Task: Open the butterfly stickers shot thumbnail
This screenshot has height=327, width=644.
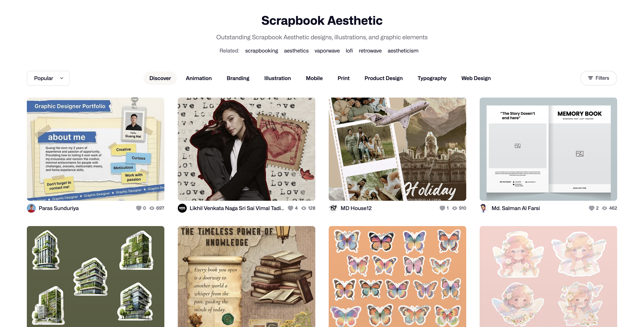Action: click(x=397, y=277)
